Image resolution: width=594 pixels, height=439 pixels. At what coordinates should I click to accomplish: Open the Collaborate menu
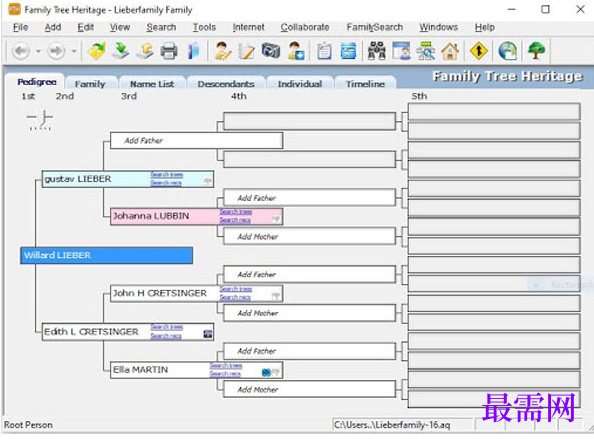coord(305,27)
